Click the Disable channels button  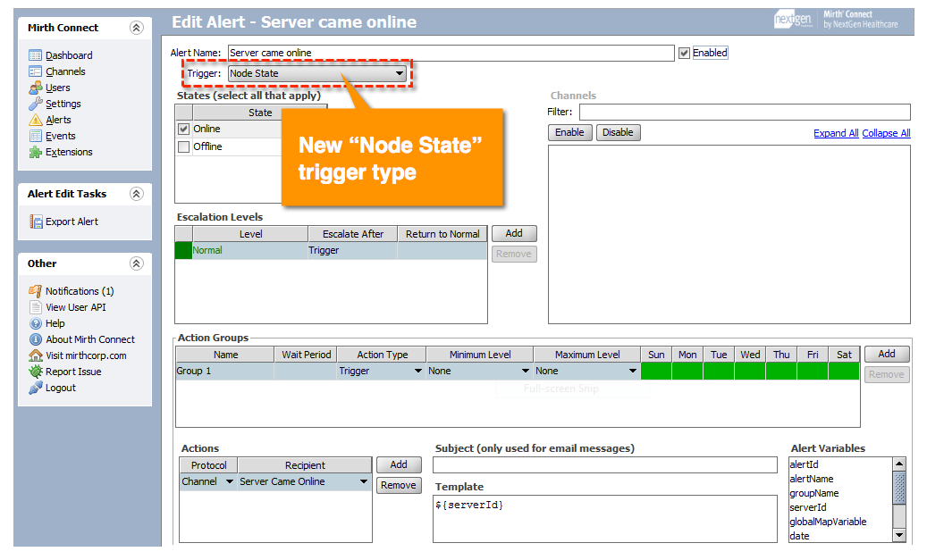pyautogui.click(x=618, y=132)
